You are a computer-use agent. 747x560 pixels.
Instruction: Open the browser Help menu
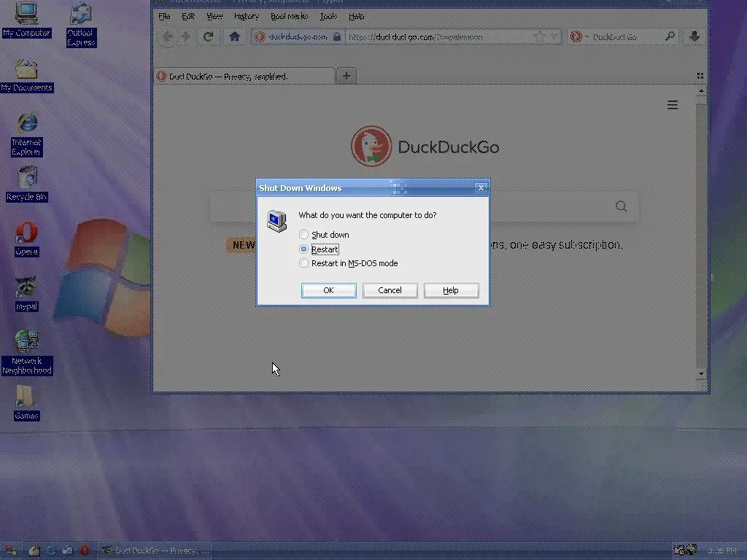356,16
